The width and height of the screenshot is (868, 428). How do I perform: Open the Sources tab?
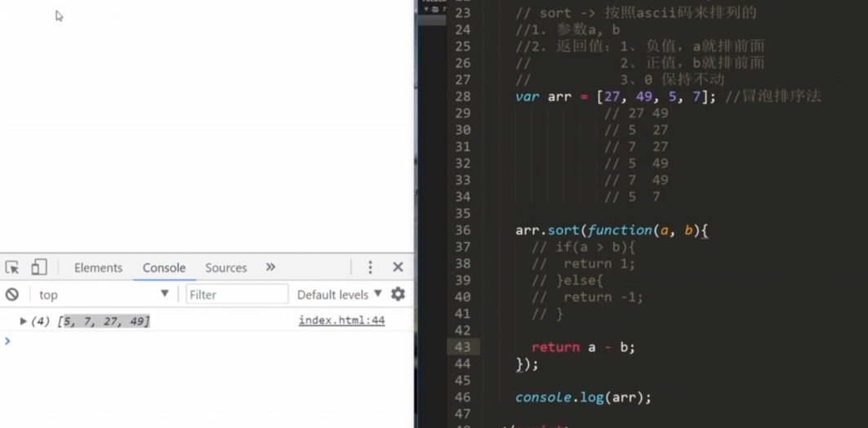226,268
